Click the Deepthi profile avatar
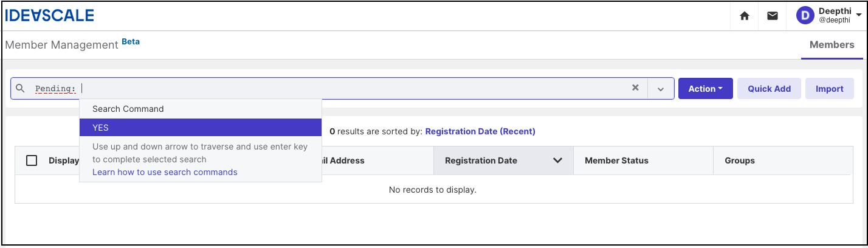Image resolution: width=868 pixels, height=248 pixels. 805,16
